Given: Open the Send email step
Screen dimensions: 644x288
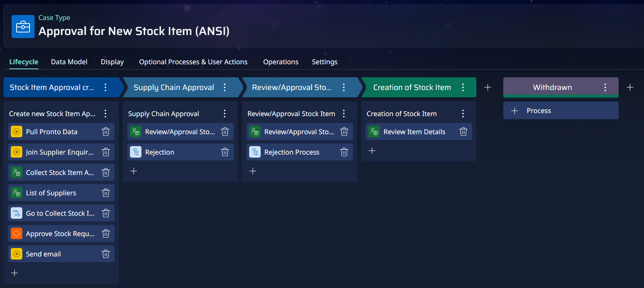Looking at the screenshot, I should tap(61, 254).
